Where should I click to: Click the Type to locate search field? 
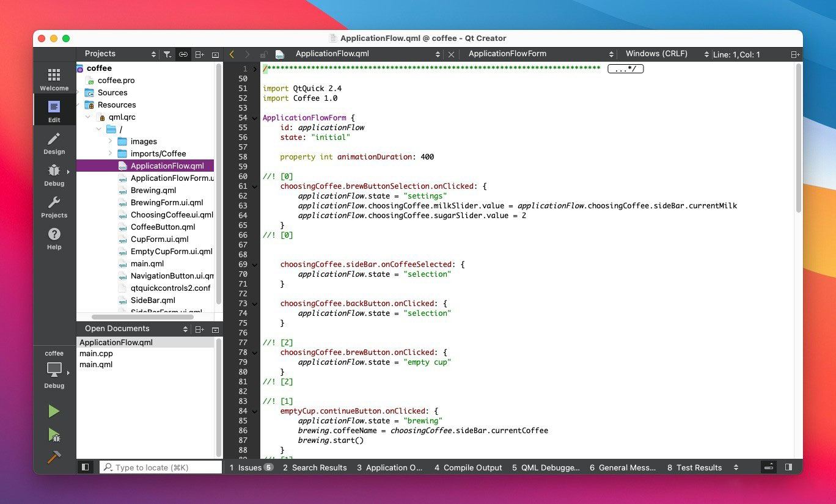tap(160, 467)
